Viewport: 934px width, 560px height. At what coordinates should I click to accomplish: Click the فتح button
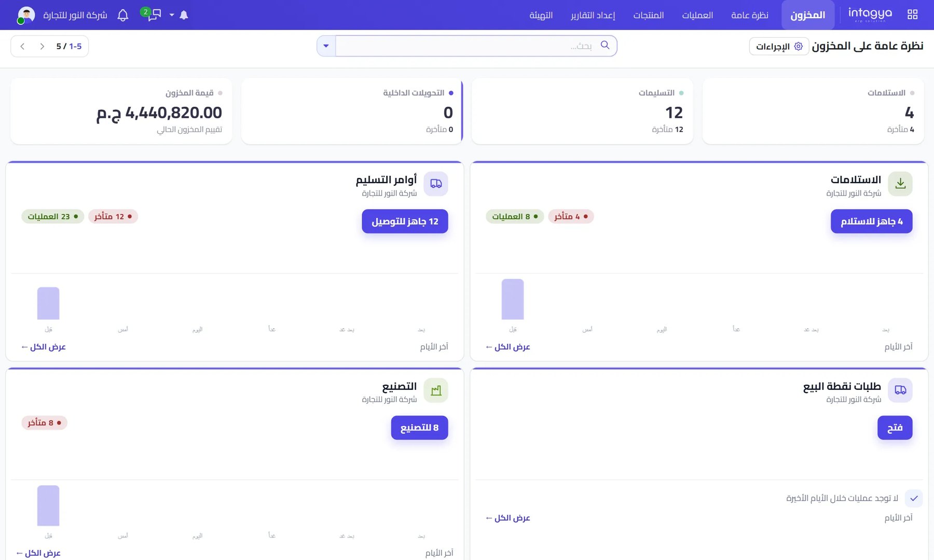(x=895, y=428)
